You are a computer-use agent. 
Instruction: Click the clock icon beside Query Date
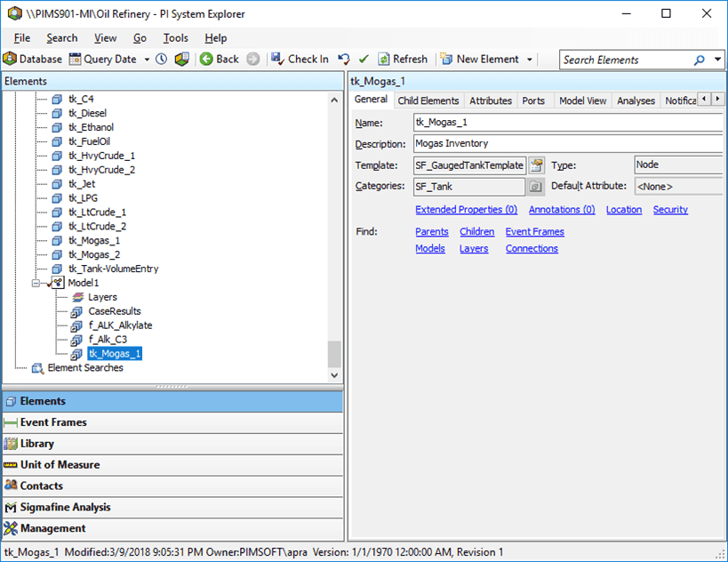pos(161,60)
